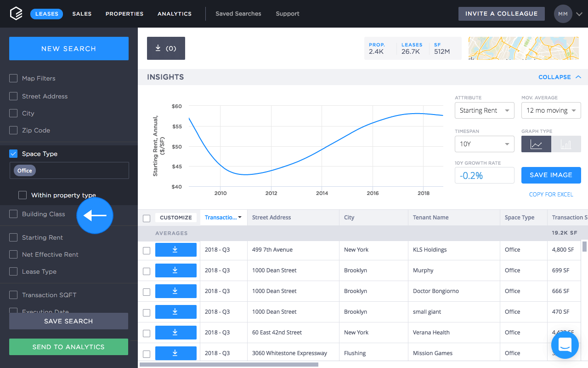This screenshot has width=588, height=368.
Task: Expand the MM user account menu
Action: pos(568,14)
